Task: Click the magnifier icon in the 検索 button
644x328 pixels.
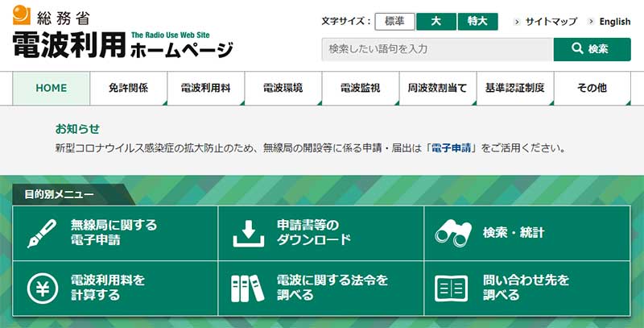Action: 577,49
